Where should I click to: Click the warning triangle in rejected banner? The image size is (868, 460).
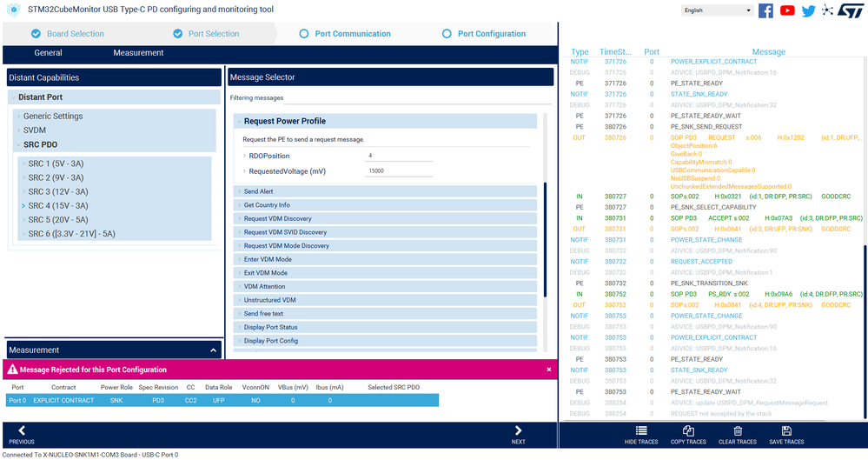point(12,369)
